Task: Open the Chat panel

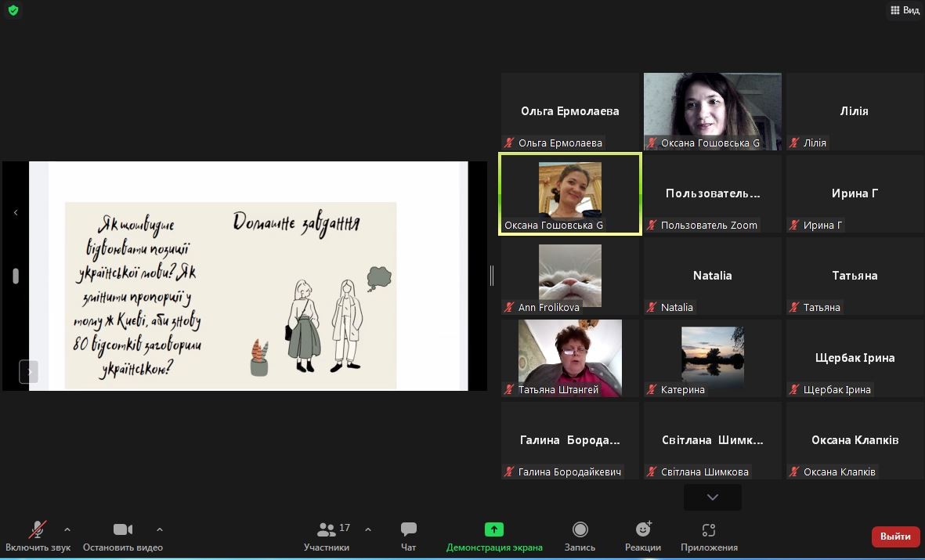Action: click(x=408, y=530)
